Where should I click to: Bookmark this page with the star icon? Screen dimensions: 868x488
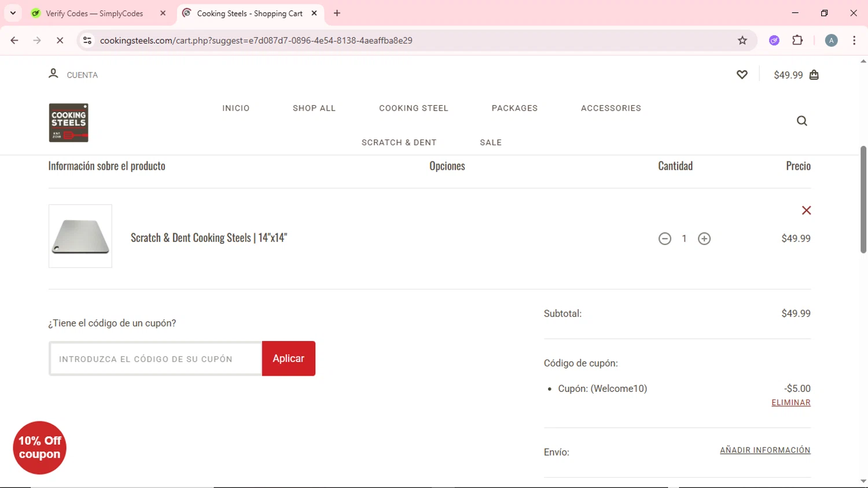[742, 41]
